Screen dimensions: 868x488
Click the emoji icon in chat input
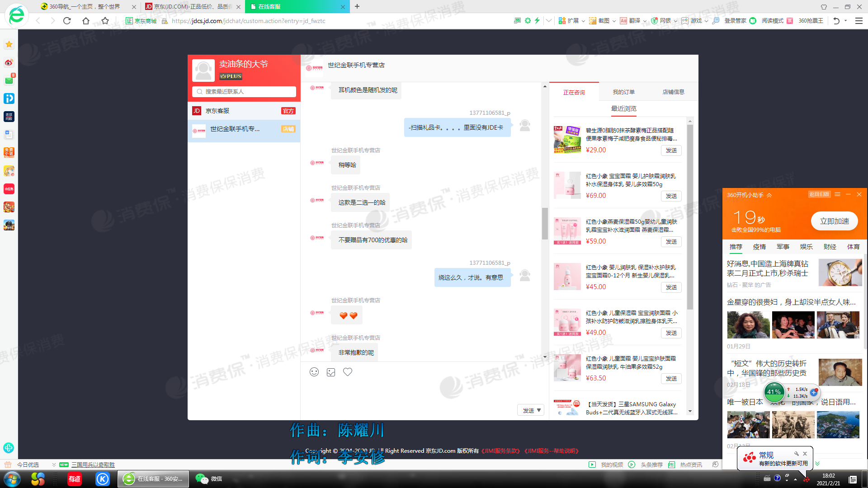click(x=314, y=372)
